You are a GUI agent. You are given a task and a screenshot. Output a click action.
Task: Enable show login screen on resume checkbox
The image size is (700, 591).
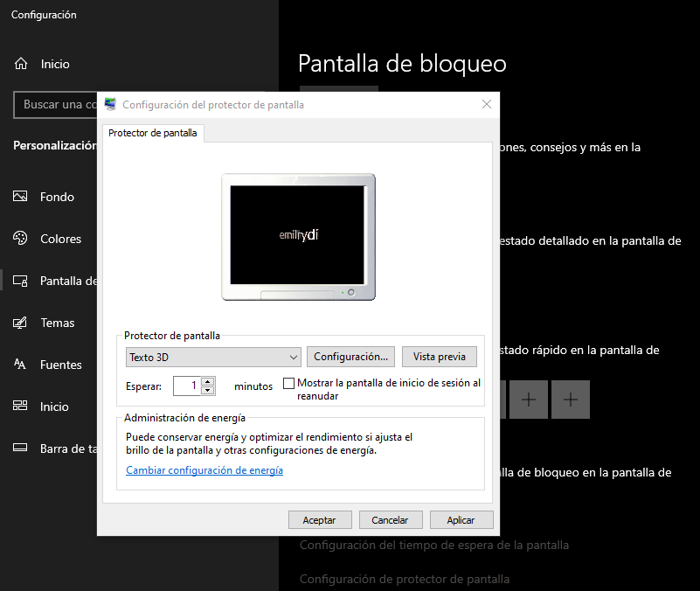(x=289, y=384)
